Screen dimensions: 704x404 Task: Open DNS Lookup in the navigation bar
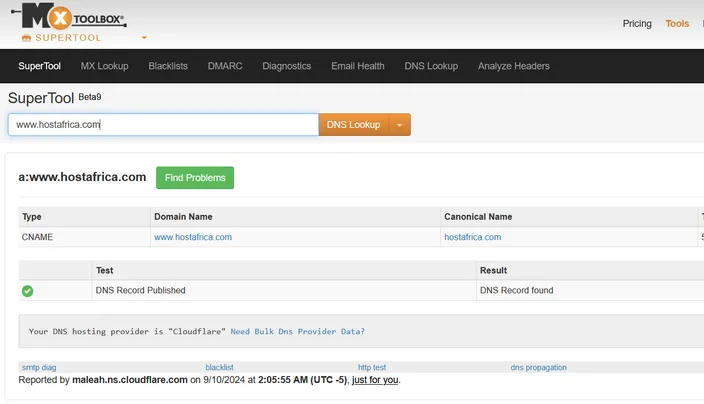[x=431, y=66]
